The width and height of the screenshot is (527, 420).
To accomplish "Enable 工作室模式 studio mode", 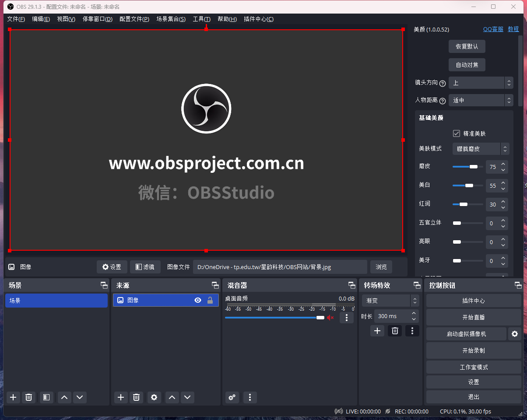I will click(474, 367).
